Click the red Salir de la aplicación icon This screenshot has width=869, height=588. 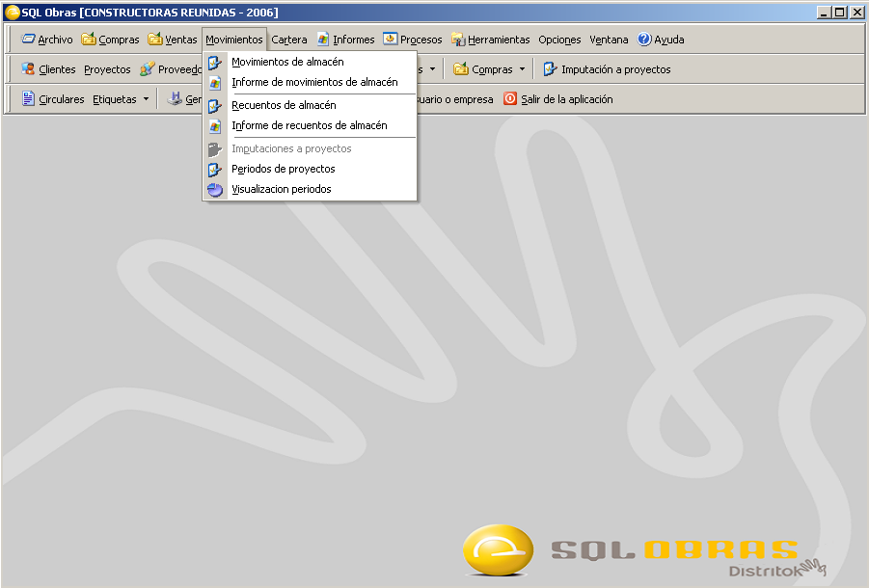(510, 98)
